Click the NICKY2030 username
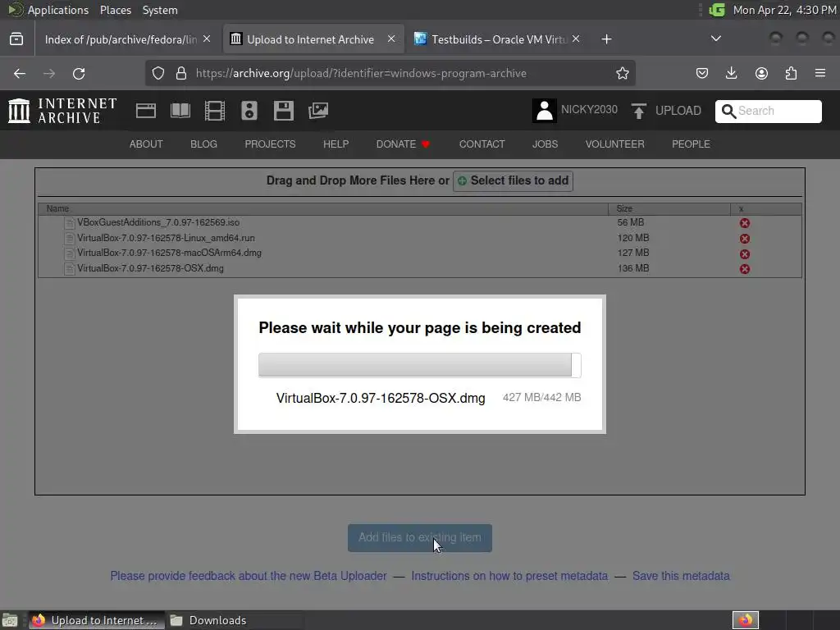Image resolution: width=840 pixels, height=630 pixels. 589,110
